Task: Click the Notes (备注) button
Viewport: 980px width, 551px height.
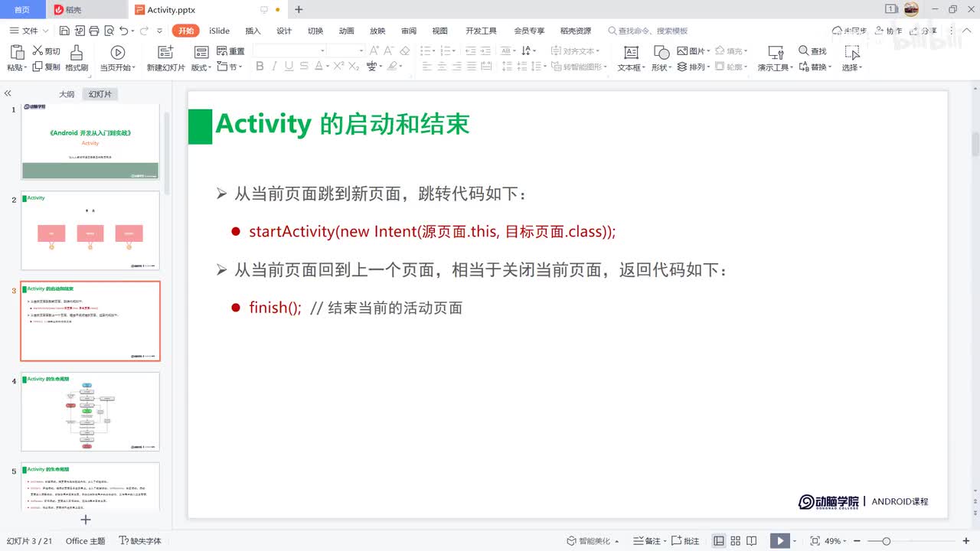Action: (649, 541)
